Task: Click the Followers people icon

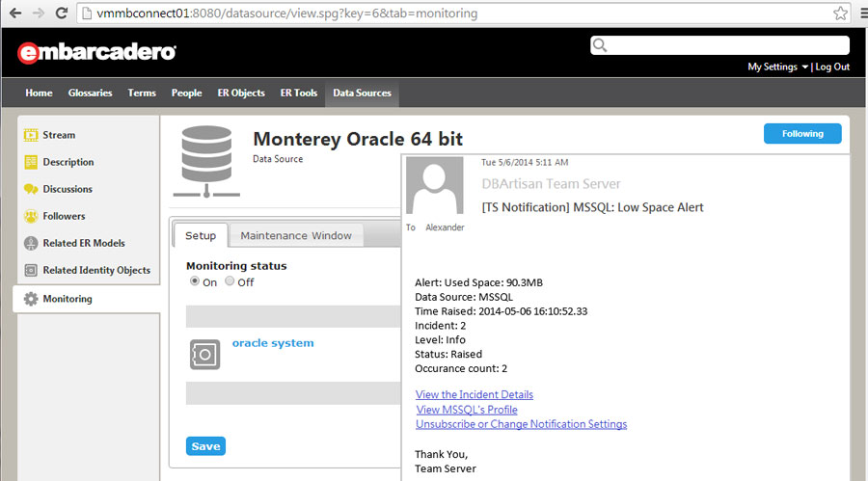Action: [31, 217]
